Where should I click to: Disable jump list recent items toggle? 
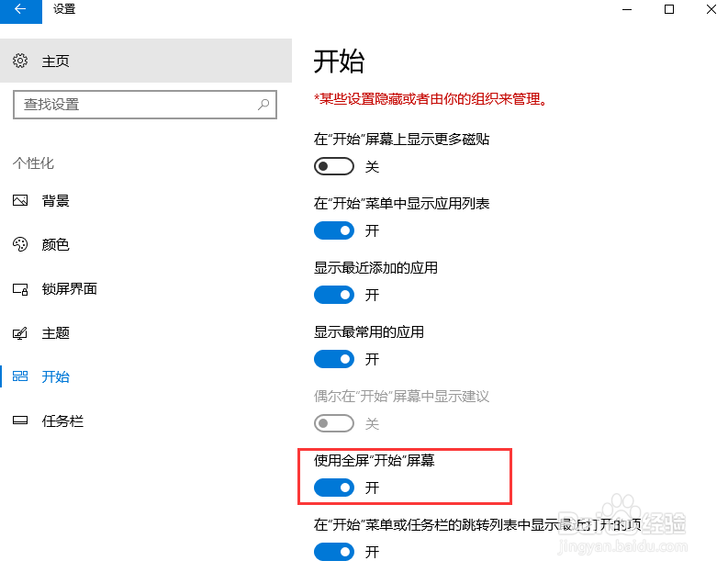pos(333,552)
